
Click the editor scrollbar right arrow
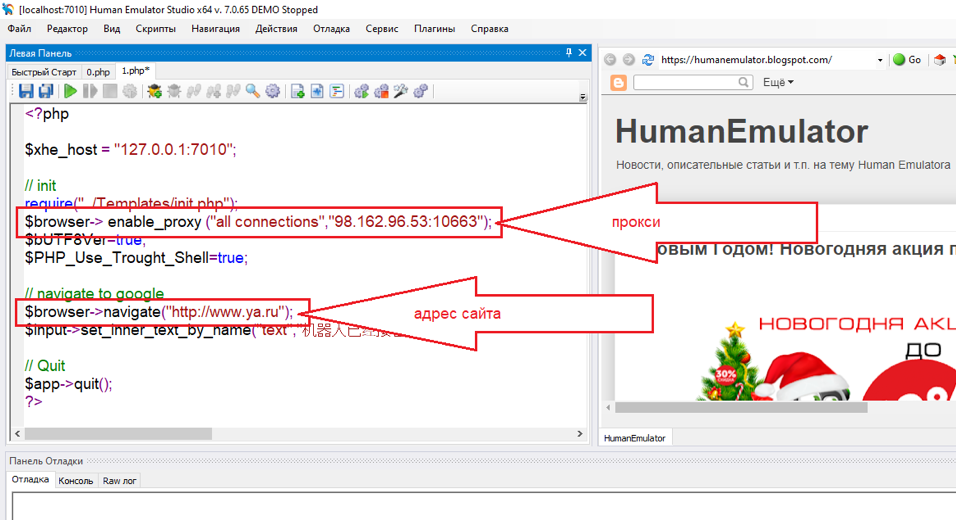(580, 433)
